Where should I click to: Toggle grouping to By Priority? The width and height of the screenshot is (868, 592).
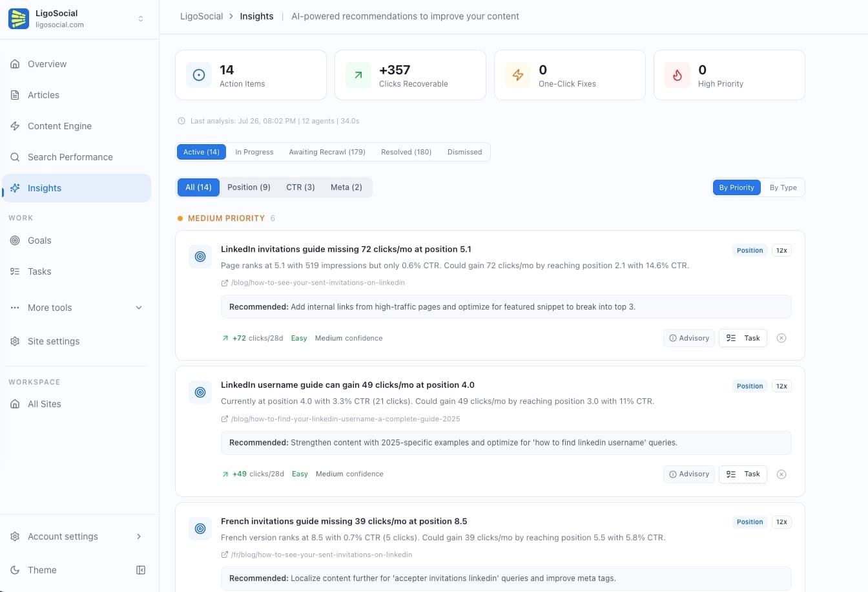(737, 187)
